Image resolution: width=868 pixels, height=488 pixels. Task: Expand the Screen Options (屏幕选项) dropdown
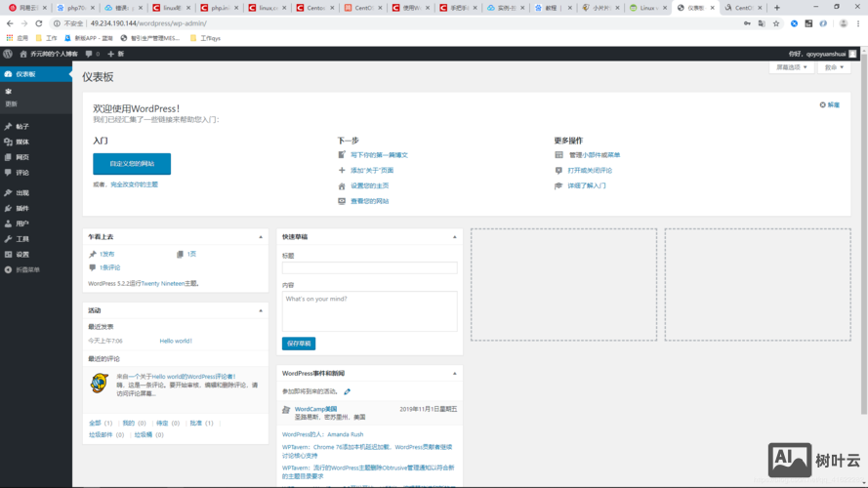[791, 67]
